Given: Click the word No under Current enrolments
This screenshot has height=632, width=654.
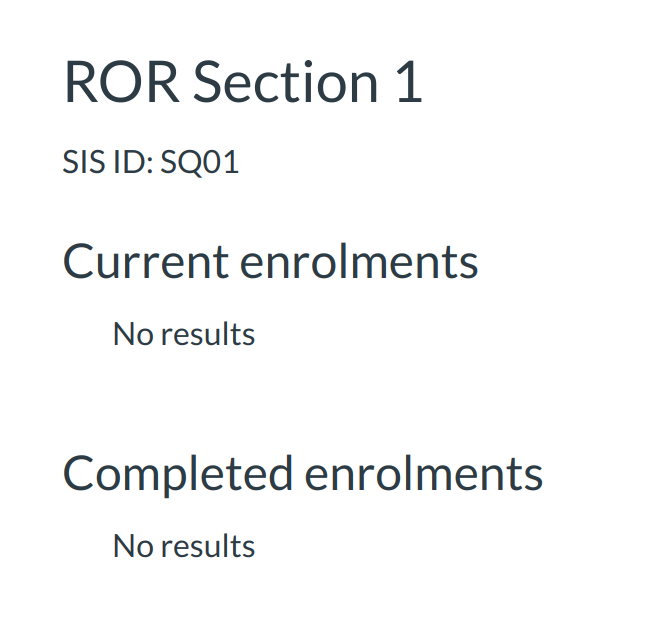Looking at the screenshot, I should tap(131, 334).
